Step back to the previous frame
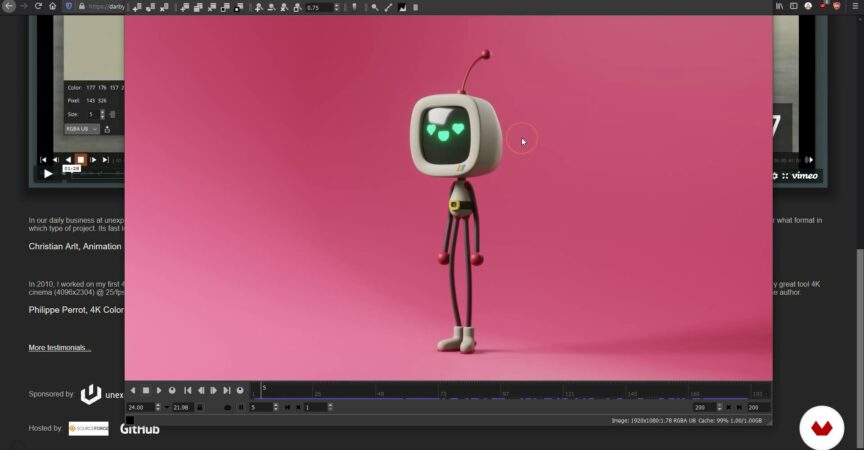 point(201,390)
